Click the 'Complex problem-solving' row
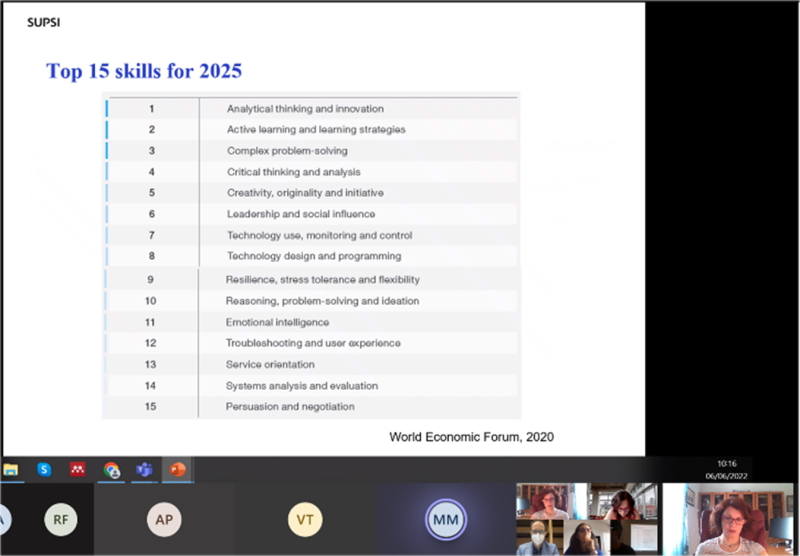The height and width of the screenshot is (556, 800). coord(287,151)
